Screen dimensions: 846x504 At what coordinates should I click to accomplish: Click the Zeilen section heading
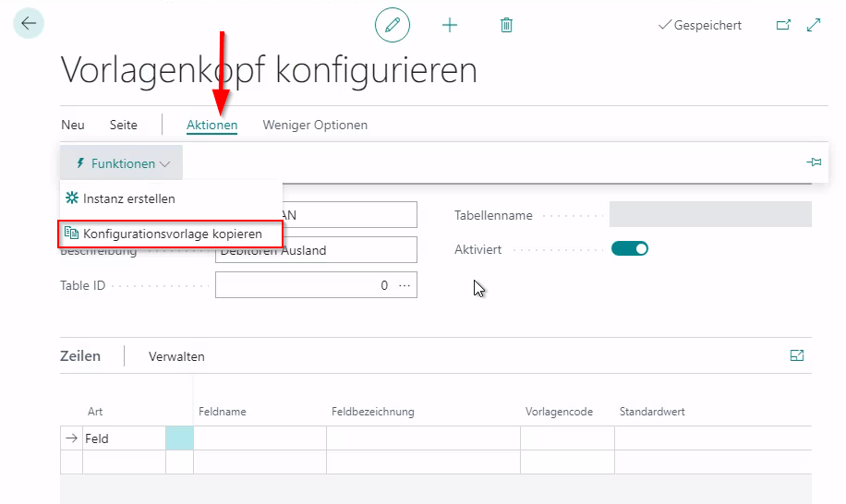coord(80,355)
